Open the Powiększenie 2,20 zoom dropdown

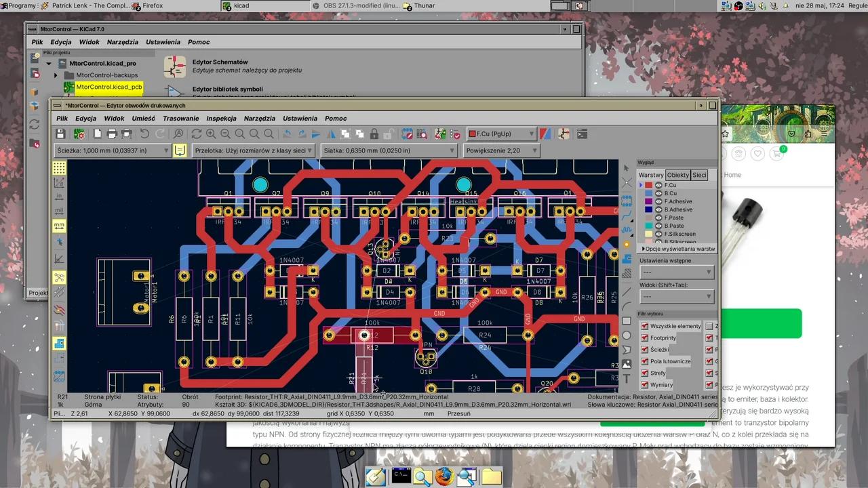pyautogui.click(x=534, y=150)
